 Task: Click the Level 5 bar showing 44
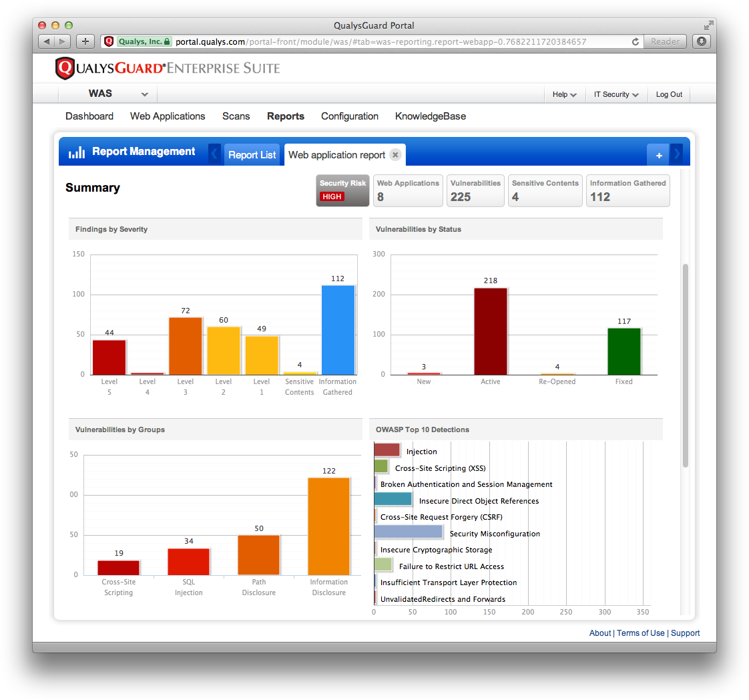coord(109,357)
